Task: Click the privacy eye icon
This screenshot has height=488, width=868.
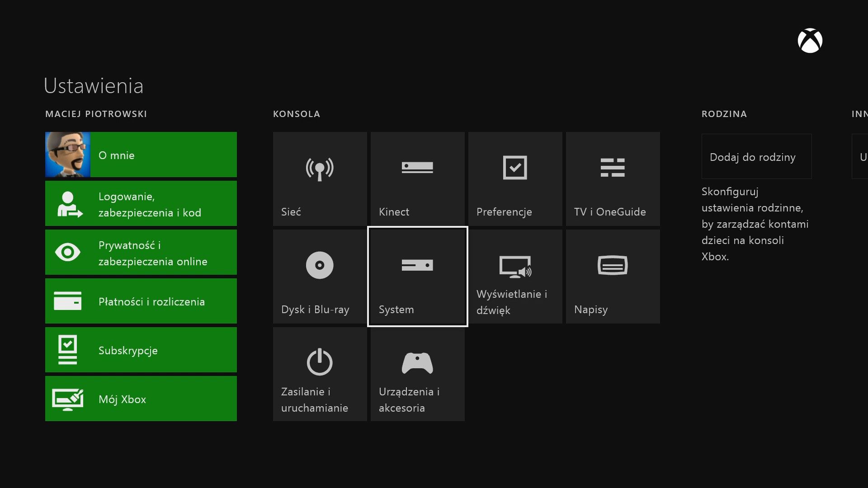Action: pos(68,252)
